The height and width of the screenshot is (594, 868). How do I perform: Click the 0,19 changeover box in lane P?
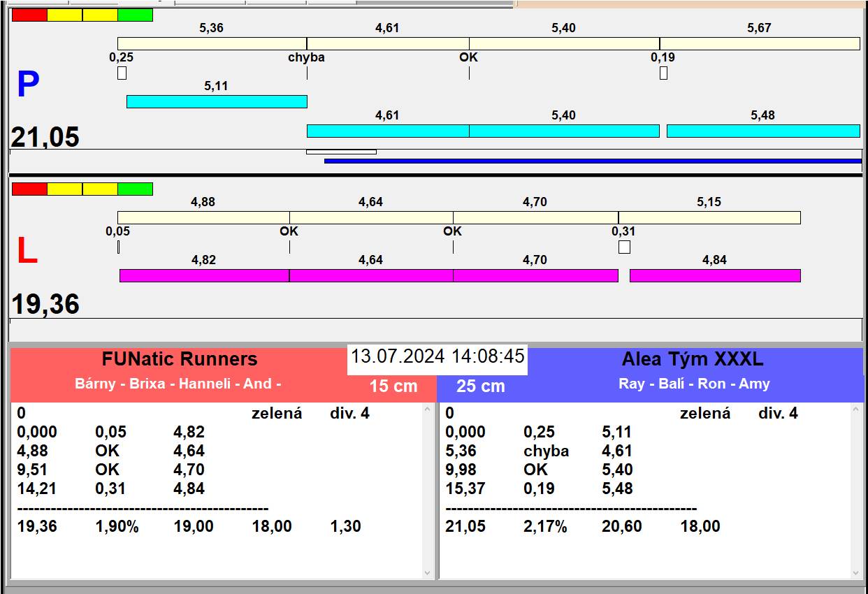pos(663,73)
